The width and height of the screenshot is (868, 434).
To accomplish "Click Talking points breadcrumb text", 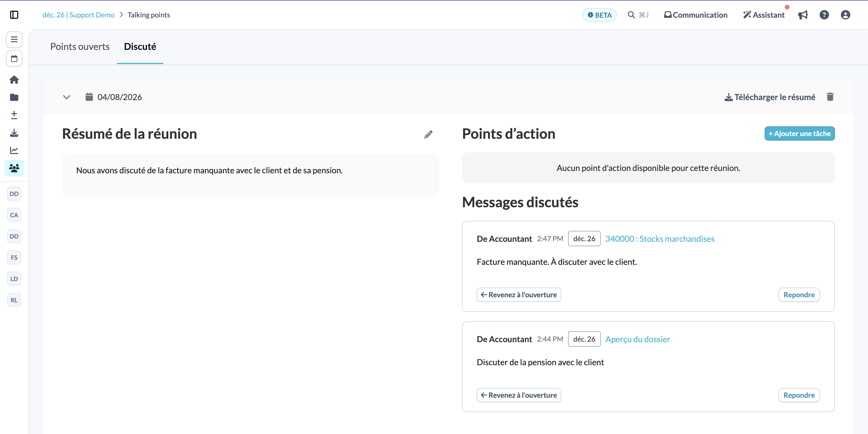I will coord(149,15).
